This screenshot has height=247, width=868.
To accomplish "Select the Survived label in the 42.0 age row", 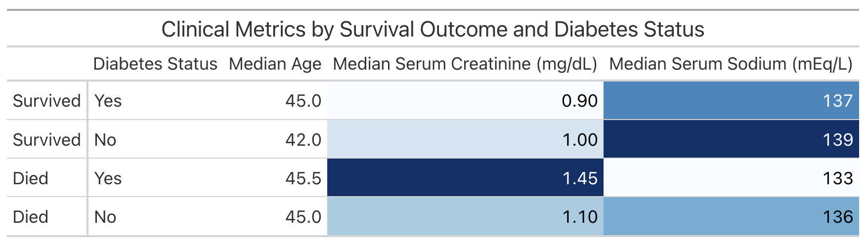I will click(46, 140).
